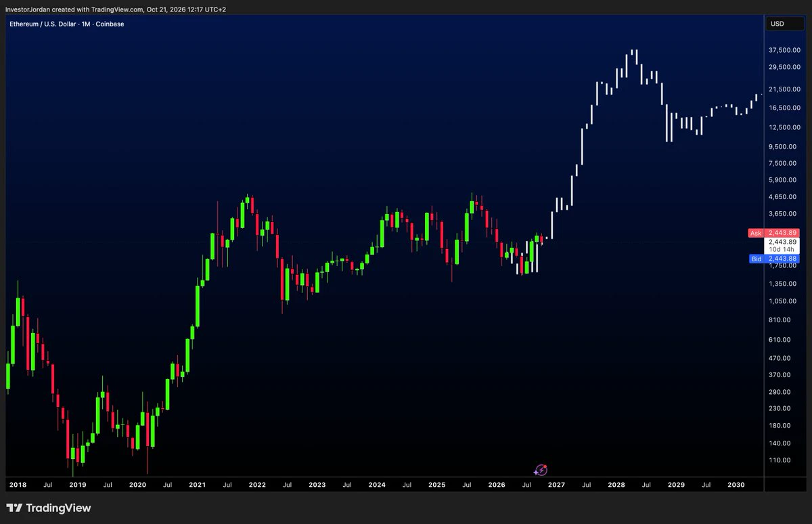Click the blue Bid price tag
Image resolution: width=812 pixels, height=524 pixels.
click(x=774, y=259)
